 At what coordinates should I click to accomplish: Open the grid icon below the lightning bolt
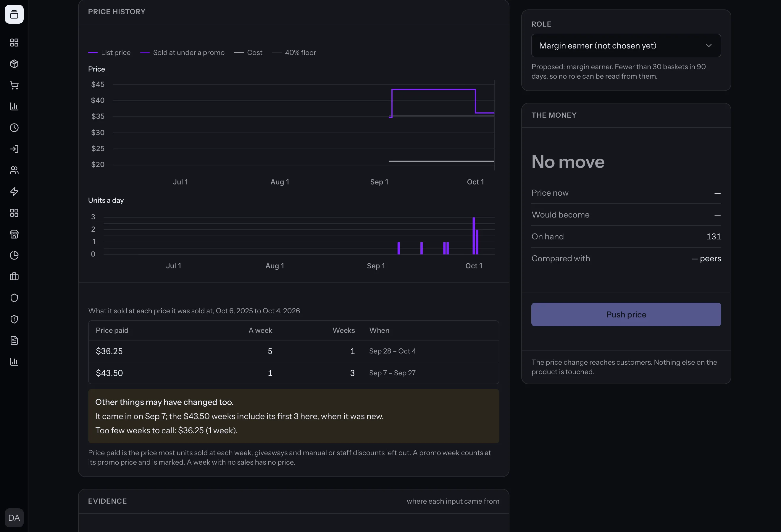click(x=14, y=213)
